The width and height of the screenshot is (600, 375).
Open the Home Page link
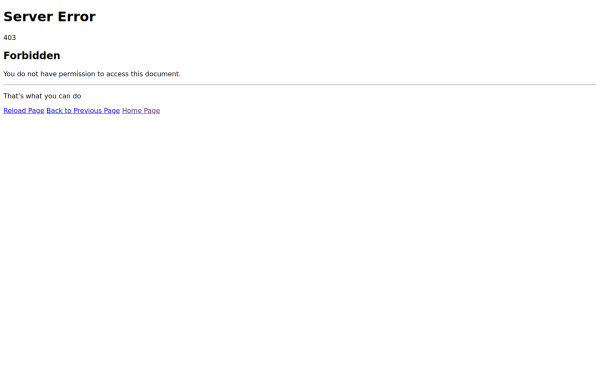coord(141,111)
